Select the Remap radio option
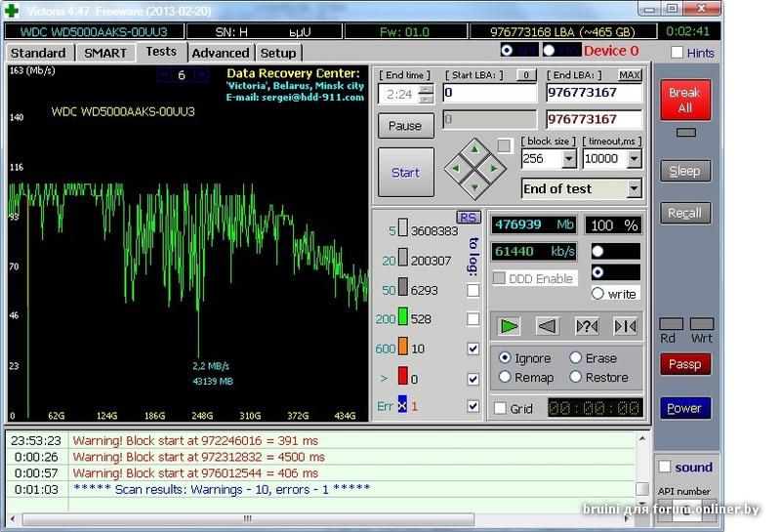This screenshot has width=781, height=532. coord(505,377)
